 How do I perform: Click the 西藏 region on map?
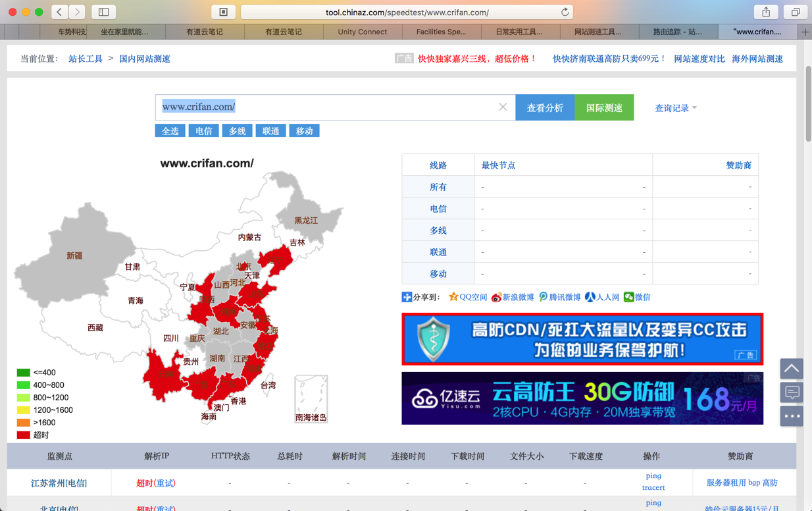point(95,327)
